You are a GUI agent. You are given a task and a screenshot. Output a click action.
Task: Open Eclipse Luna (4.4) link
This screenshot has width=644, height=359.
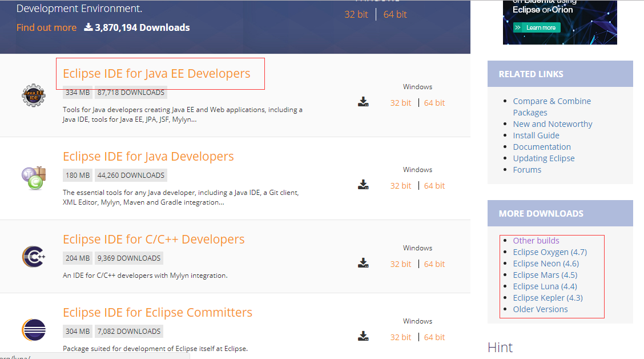(545, 286)
